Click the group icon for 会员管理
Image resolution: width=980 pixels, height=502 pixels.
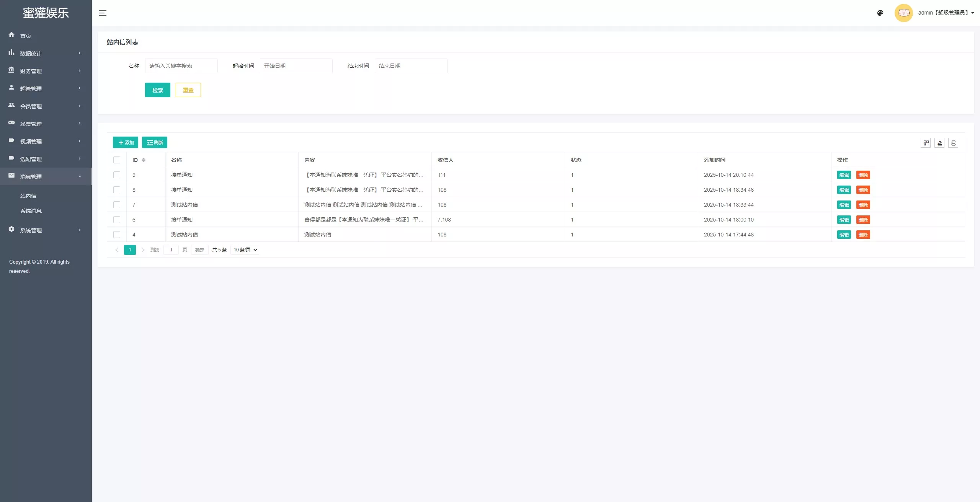(x=11, y=105)
